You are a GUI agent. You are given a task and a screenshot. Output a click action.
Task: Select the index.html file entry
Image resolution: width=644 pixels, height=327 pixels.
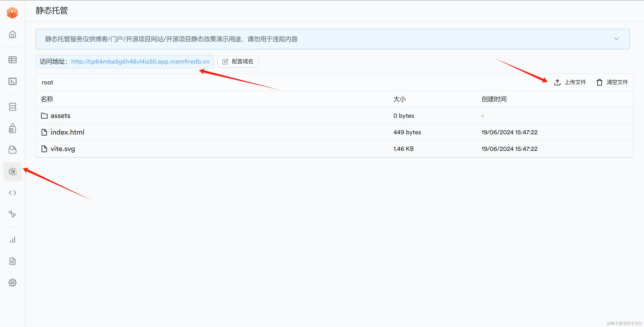coord(67,132)
